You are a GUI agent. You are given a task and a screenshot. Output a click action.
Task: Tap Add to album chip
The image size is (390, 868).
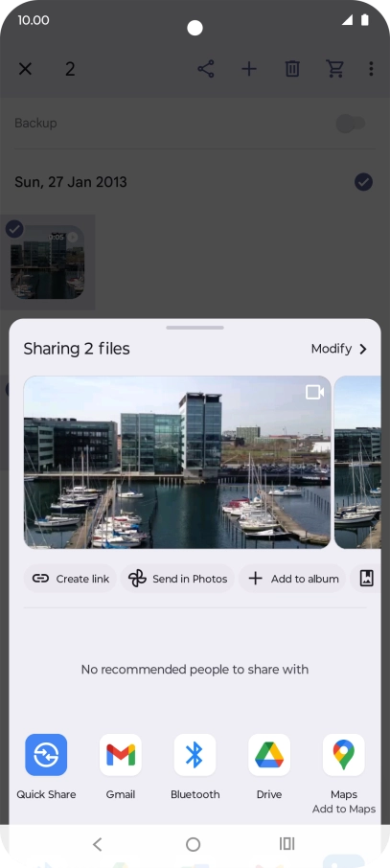tap(292, 579)
